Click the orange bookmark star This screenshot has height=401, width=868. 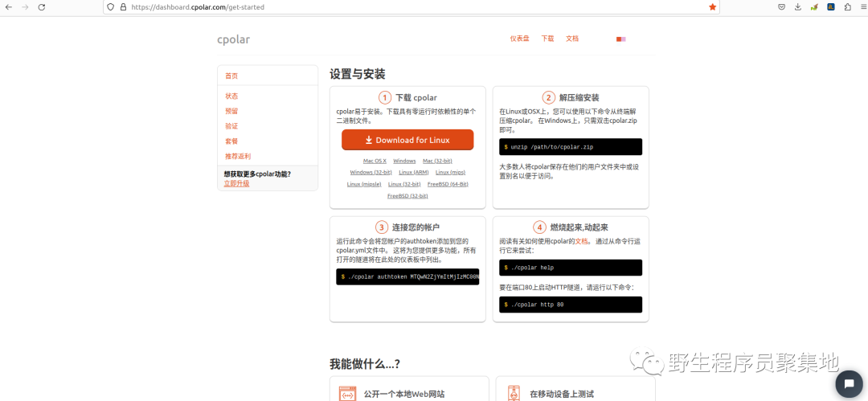point(712,7)
